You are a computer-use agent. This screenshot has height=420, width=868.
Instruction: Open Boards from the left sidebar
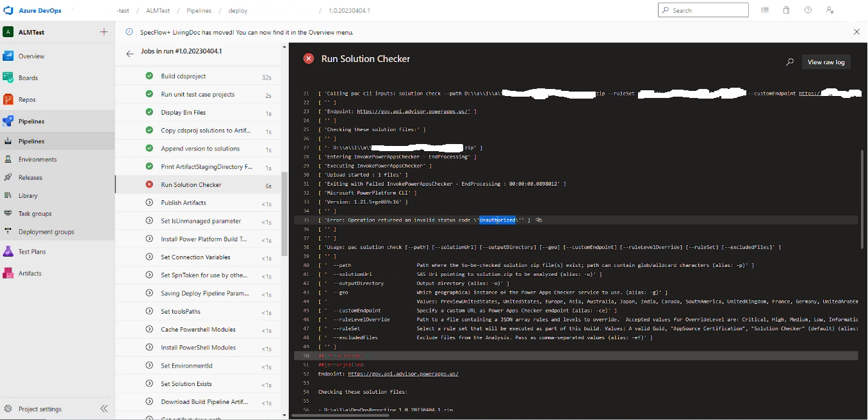(29, 77)
